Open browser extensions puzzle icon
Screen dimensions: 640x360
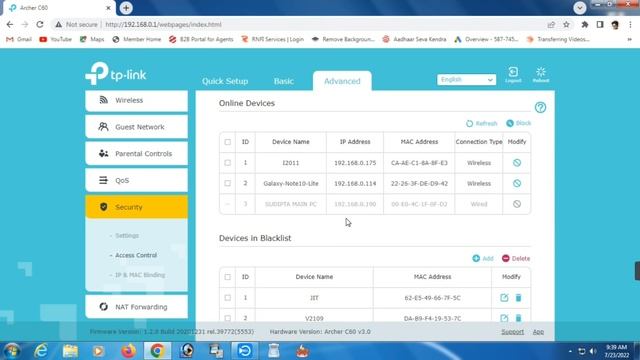point(584,24)
